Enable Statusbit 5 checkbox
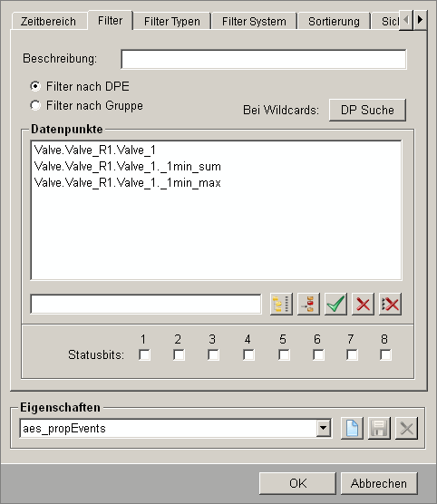The image size is (437, 504). (284, 355)
